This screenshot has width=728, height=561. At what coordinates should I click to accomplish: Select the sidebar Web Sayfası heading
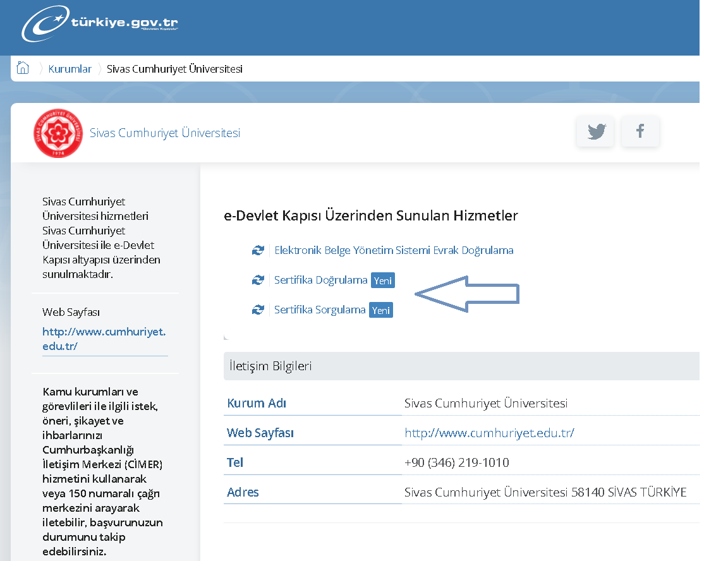point(71,312)
